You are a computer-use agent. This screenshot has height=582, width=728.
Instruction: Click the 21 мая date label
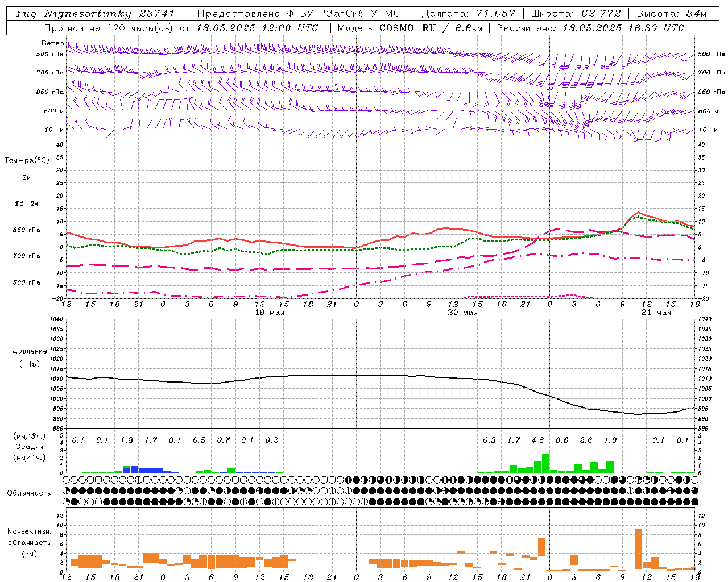coord(656,313)
